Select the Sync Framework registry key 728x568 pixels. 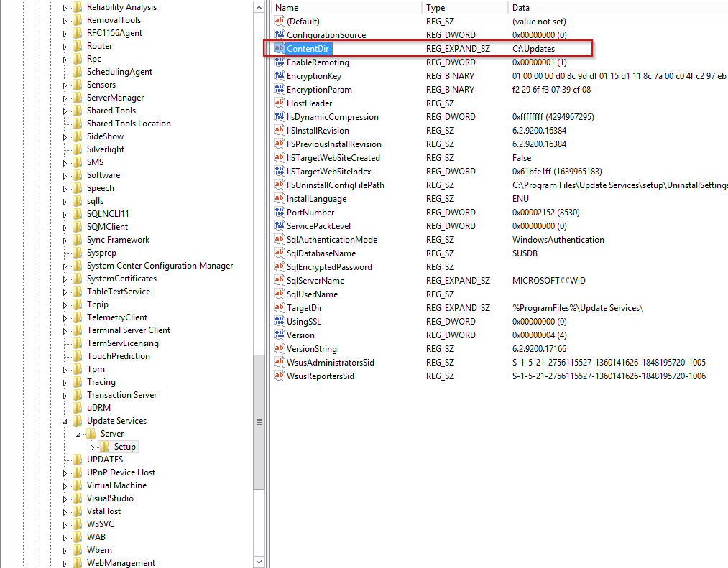118,239
